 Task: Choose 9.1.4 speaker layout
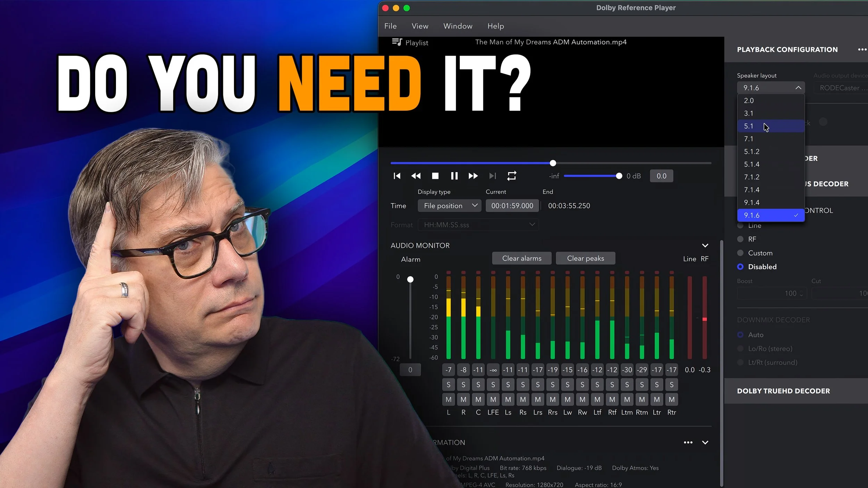pos(771,203)
